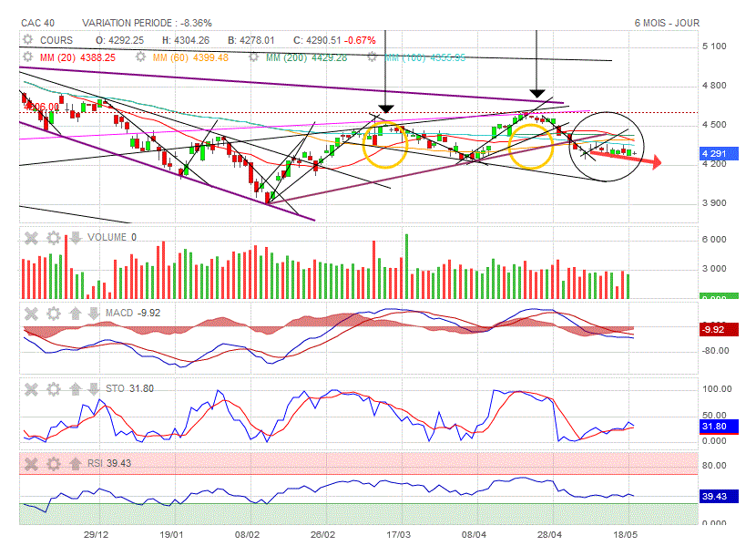Click the 6 MOIS - JOUR label
Screen dimensions: 756x546
(667, 23)
